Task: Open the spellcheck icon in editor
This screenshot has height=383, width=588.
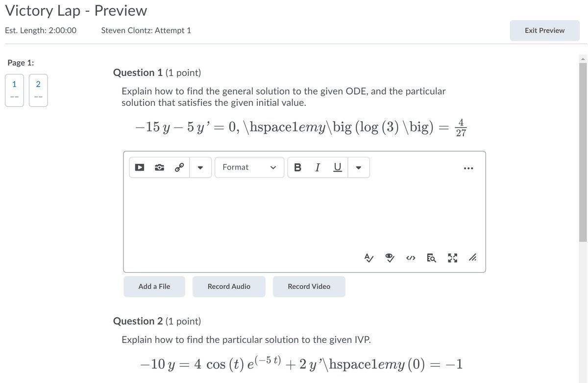Action: pos(368,257)
